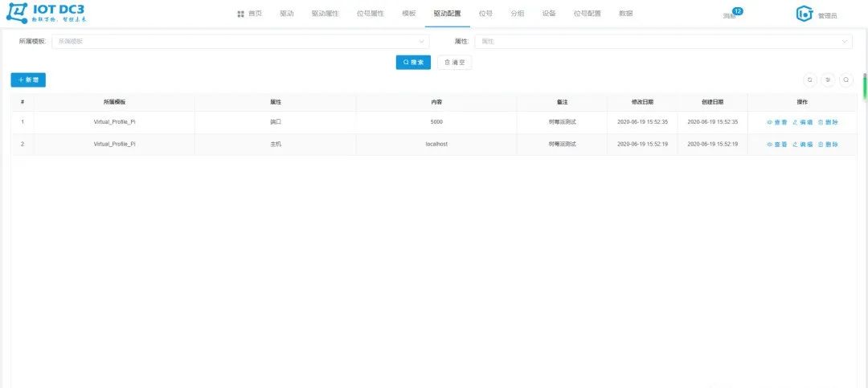Open the 驱动属性 tab
This screenshot has height=388, width=868.
325,14
